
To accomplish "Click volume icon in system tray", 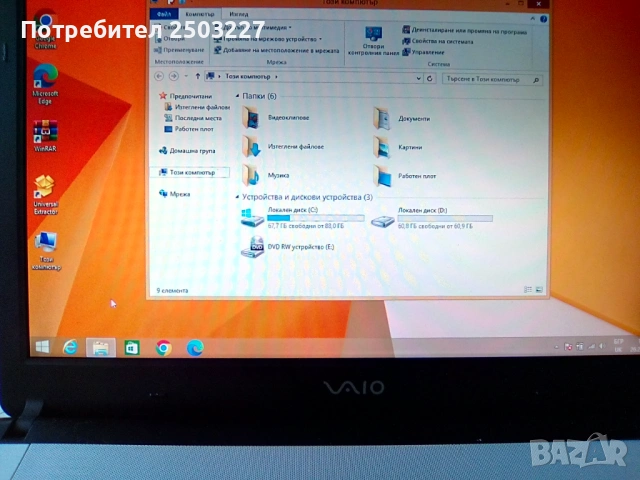I will [x=602, y=346].
